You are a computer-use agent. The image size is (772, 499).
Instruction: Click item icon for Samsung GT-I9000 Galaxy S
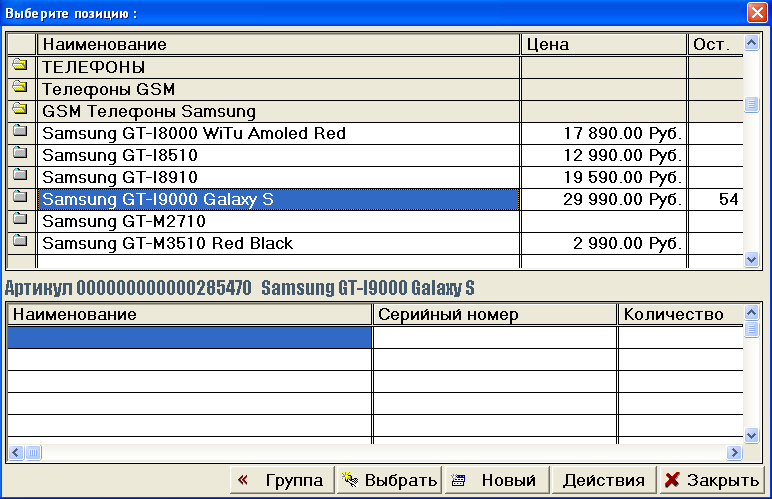[20, 197]
